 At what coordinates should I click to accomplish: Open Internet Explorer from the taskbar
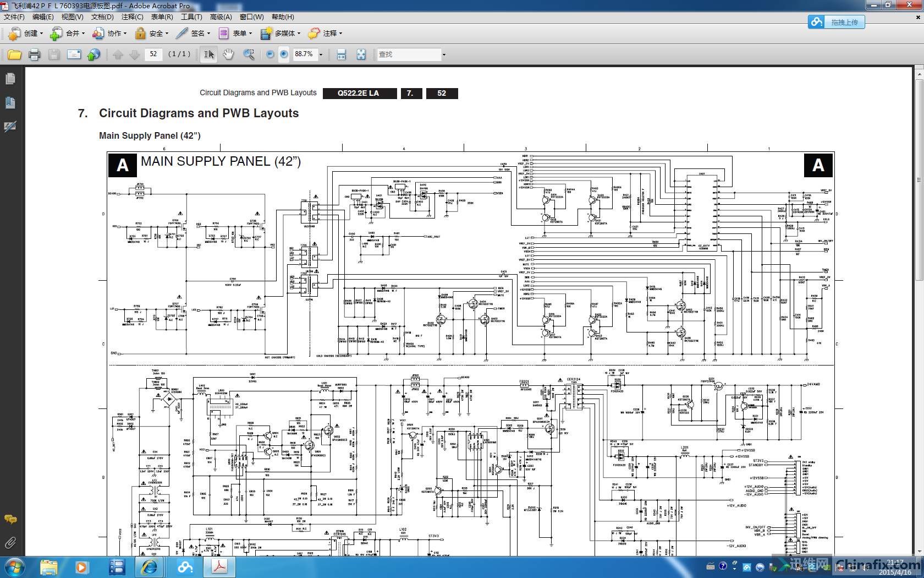coord(150,567)
